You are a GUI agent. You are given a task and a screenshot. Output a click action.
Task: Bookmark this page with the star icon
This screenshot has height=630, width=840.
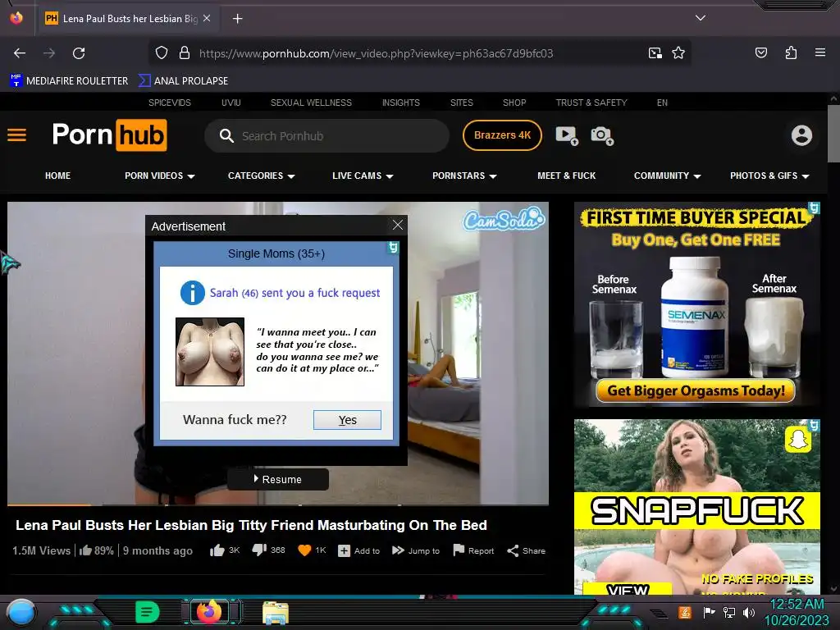tap(678, 53)
